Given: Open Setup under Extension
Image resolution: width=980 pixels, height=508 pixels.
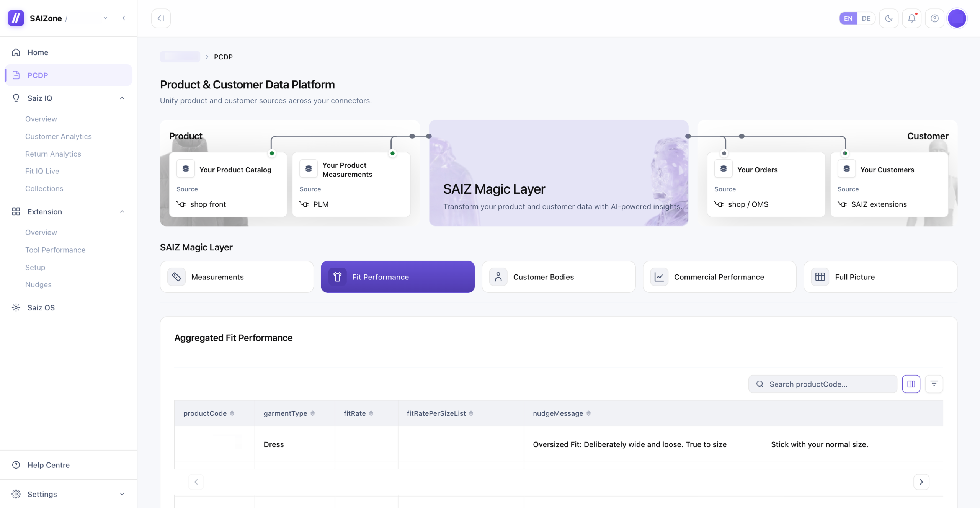Looking at the screenshot, I should click(x=35, y=267).
